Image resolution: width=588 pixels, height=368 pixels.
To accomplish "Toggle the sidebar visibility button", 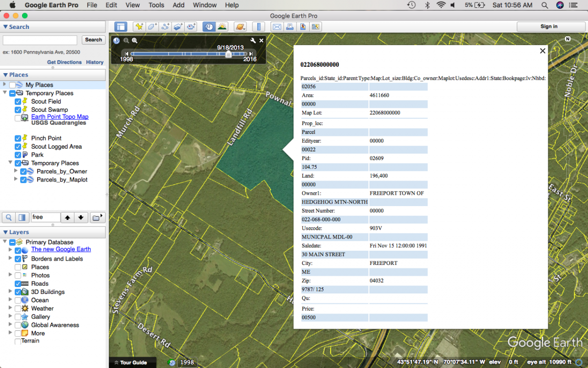I will 121,27.
